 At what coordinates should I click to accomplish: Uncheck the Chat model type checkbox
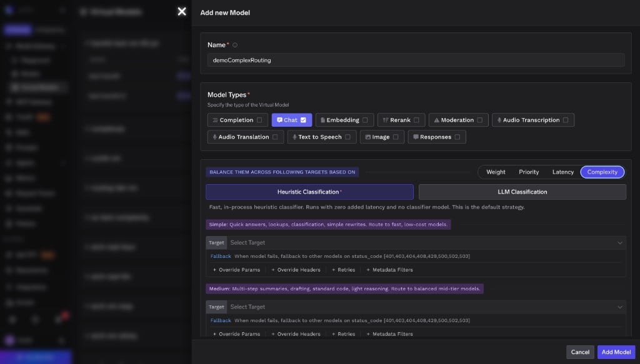(x=303, y=121)
